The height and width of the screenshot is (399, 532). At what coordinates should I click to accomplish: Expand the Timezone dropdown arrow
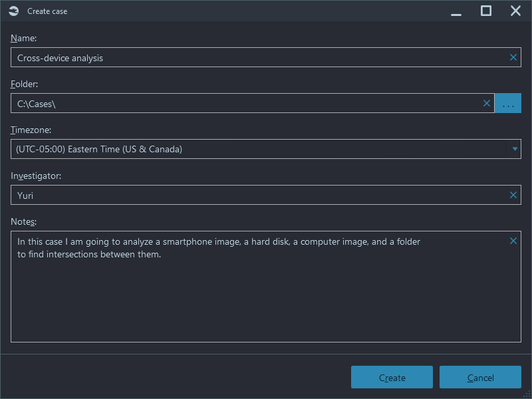pyautogui.click(x=515, y=149)
